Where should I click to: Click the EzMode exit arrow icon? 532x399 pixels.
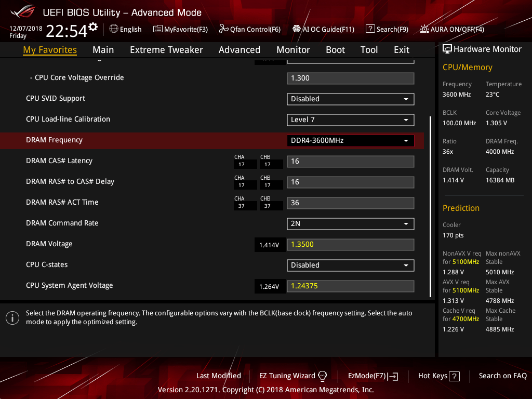click(393, 376)
